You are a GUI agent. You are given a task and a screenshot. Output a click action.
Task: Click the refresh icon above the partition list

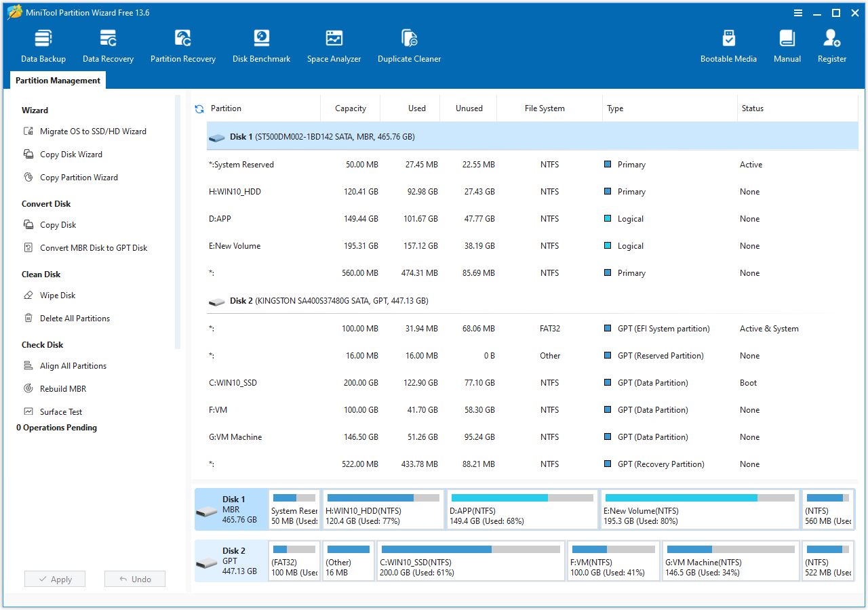[198, 108]
